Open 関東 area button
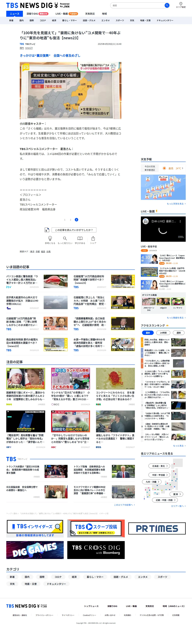 pos(176,494)
